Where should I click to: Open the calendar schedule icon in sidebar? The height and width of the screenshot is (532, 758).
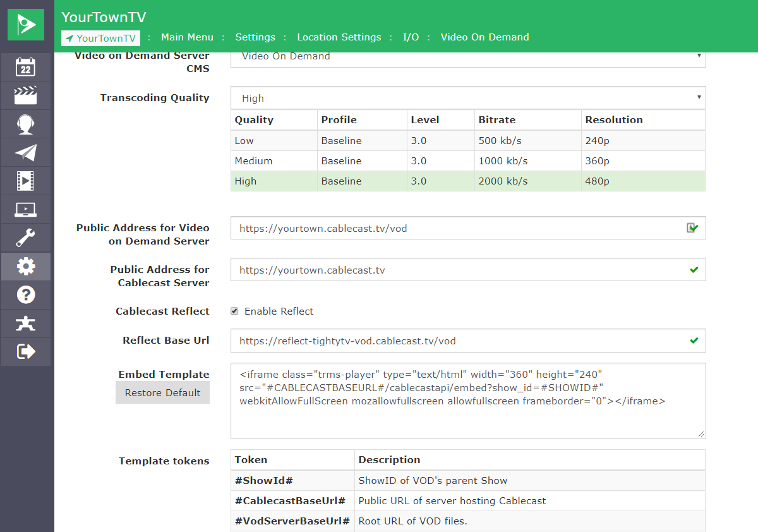coord(26,67)
